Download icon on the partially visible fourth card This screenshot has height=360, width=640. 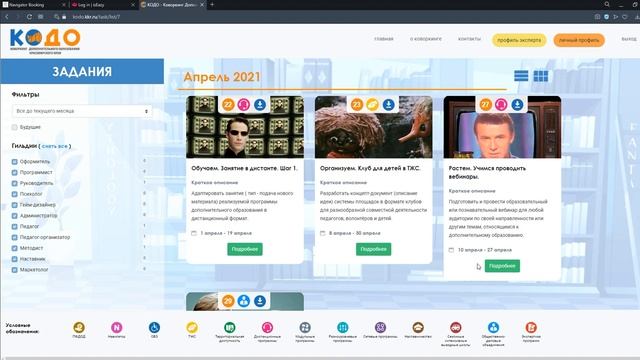(260, 301)
